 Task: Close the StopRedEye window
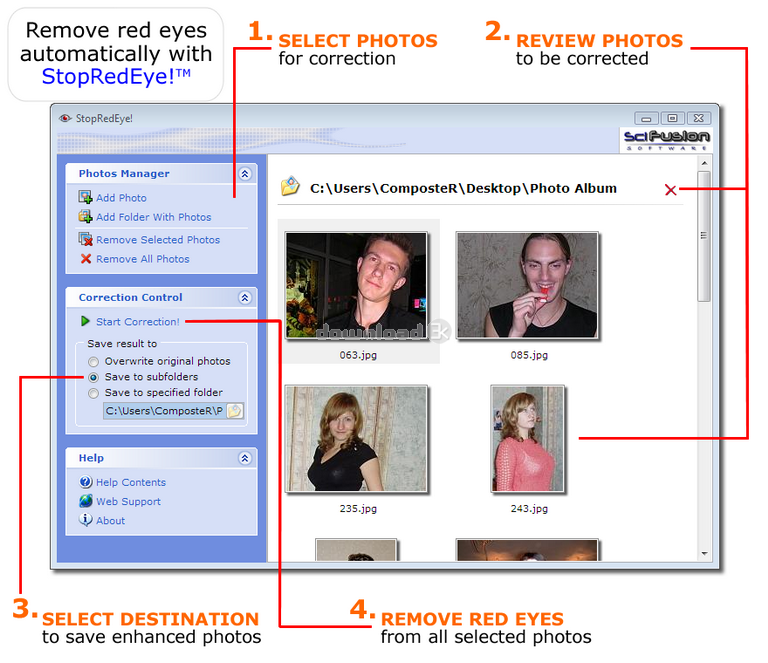pos(699,118)
